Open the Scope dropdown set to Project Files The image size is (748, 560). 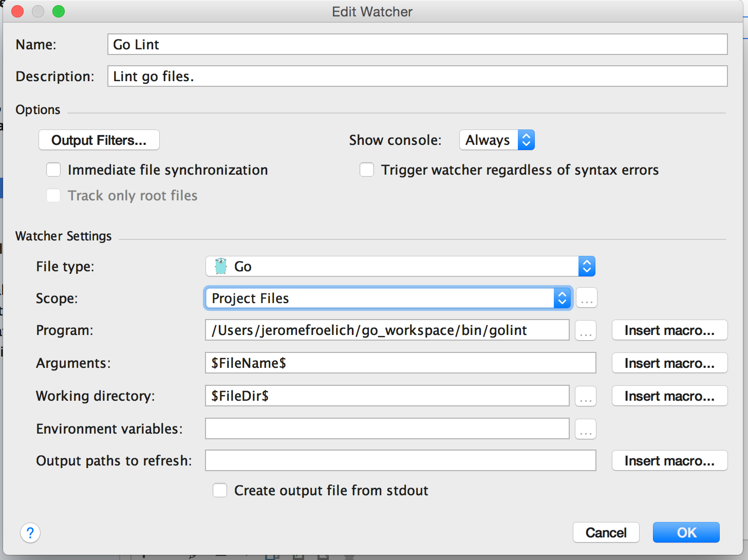pyautogui.click(x=388, y=298)
